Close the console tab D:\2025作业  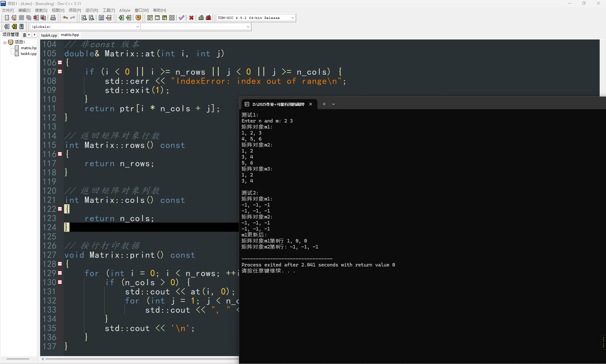point(311,104)
